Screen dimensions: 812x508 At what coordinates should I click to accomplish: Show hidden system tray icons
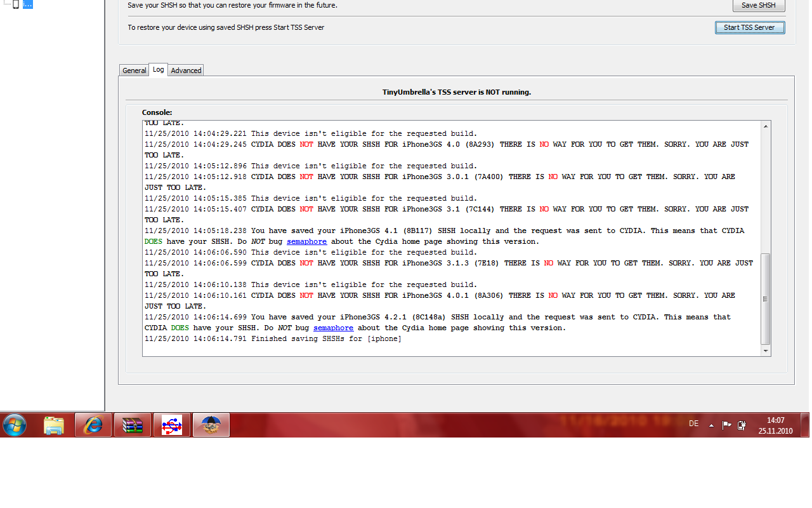(711, 425)
